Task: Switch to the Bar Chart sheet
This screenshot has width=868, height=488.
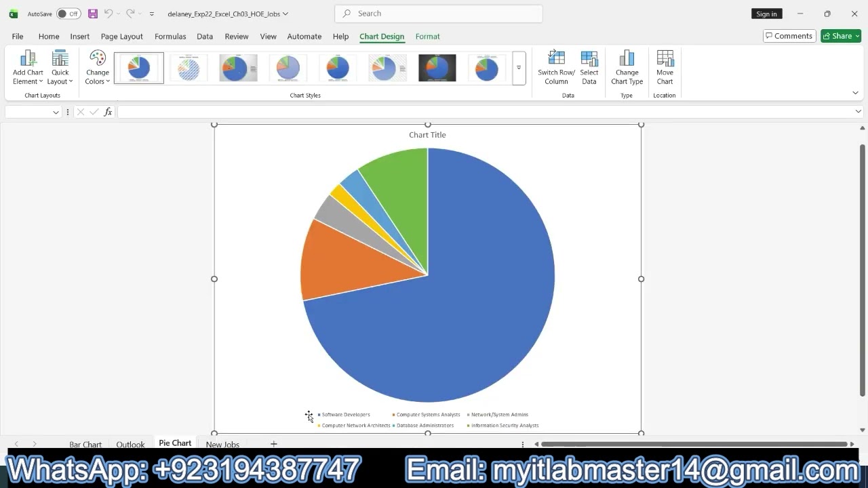Action: point(85,445)
